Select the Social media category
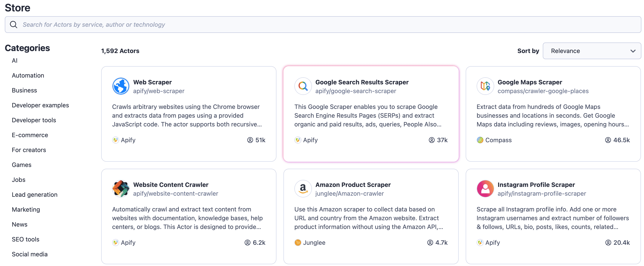This screenshot has height=266, width=644. pyautogui.click(x=30, y=254)
